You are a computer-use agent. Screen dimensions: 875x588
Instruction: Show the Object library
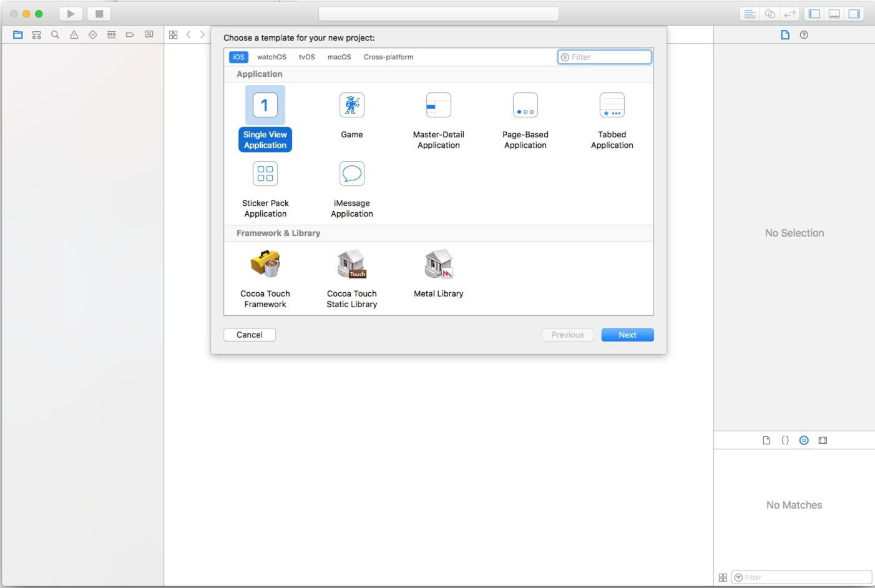click(x=804, y=440)
